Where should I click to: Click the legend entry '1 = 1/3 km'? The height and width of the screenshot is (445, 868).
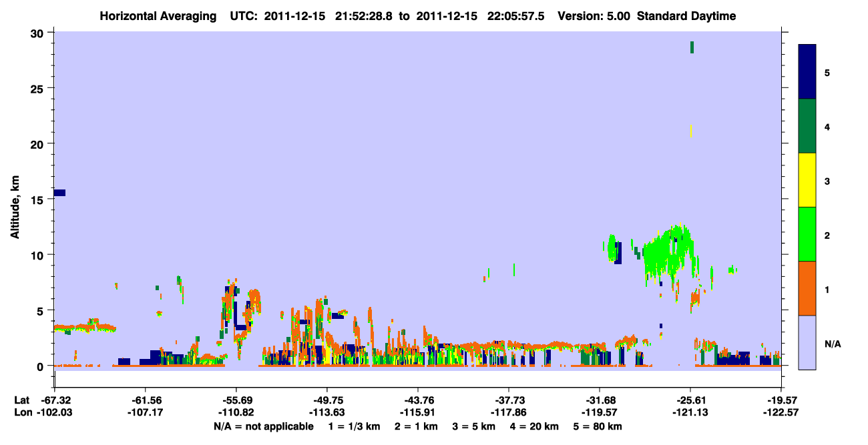tap(354, 426)
